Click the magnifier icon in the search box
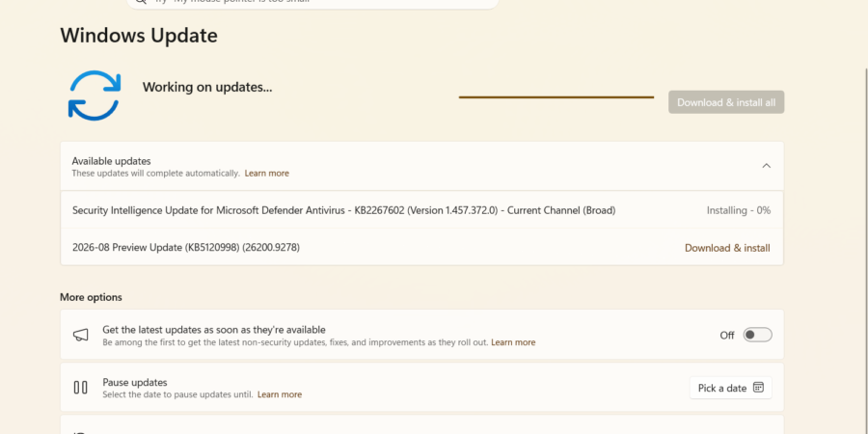Image resolution: width=868 pixels, height=434 pixels. click(141, 2)
